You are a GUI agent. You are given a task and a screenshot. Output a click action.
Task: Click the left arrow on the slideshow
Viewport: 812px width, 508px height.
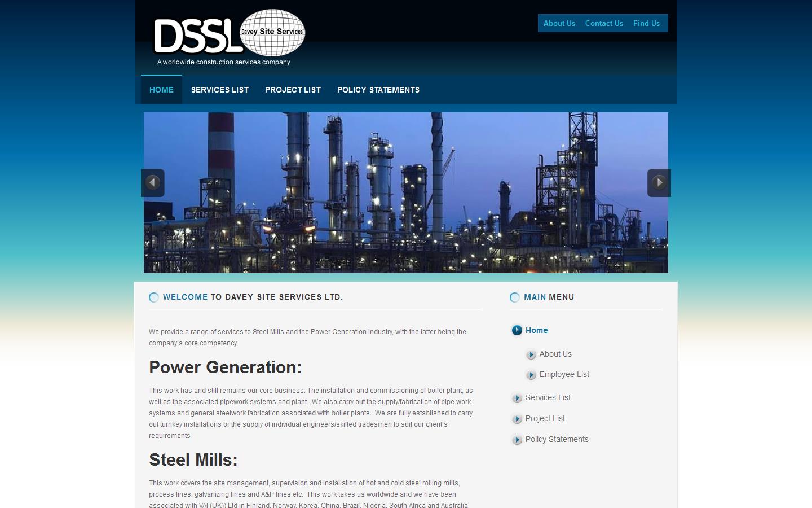click(152, 182)
